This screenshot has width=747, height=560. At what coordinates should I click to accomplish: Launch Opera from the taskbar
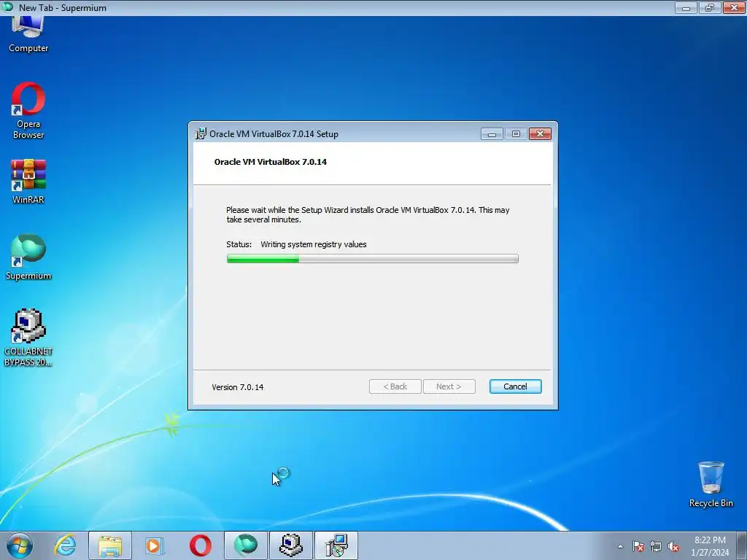click(200, 545)
